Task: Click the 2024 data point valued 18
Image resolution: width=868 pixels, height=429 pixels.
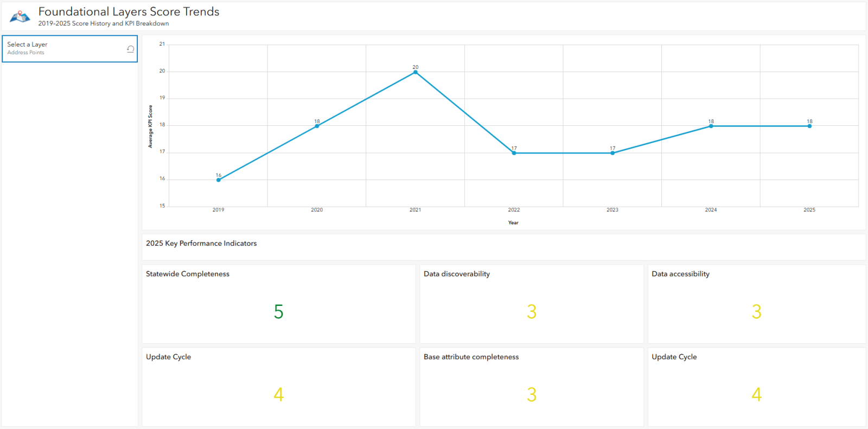Action: coord(711,126)
